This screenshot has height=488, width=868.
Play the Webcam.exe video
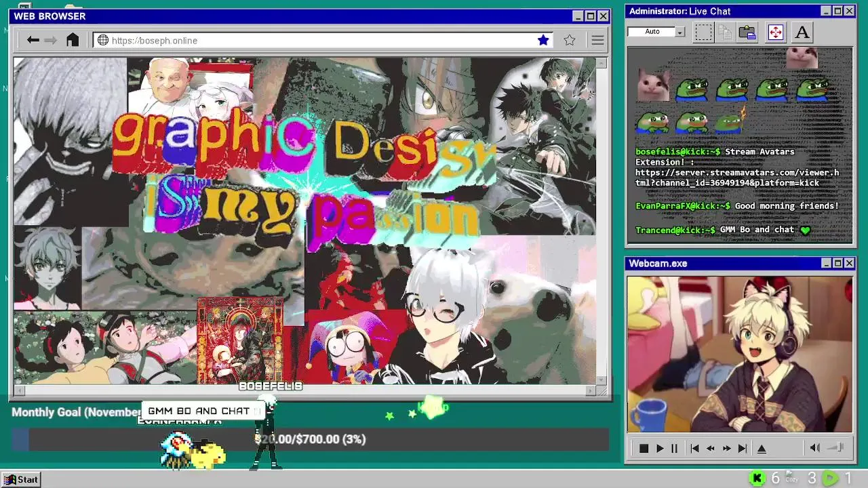(660, 449)
